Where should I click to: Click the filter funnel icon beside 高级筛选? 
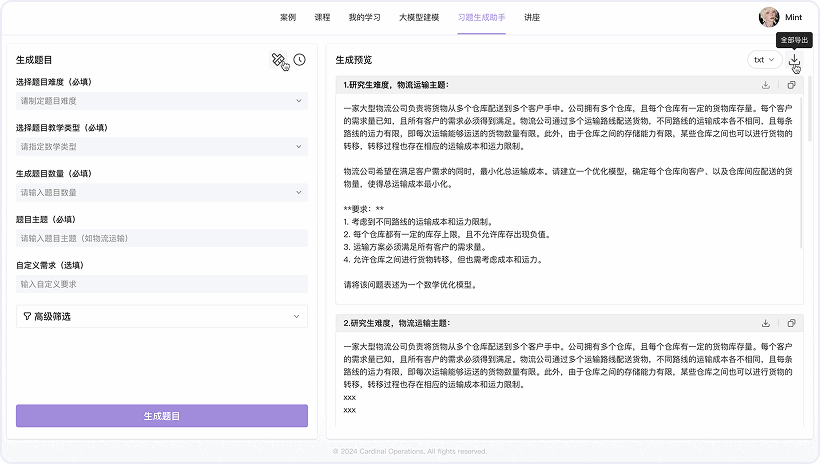(27, 316)
